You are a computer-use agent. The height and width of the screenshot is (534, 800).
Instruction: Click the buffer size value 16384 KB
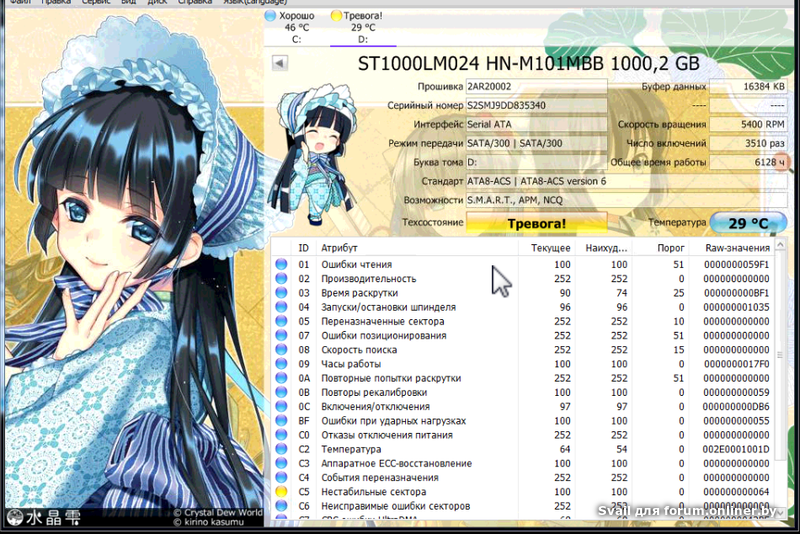click(748, 87)
